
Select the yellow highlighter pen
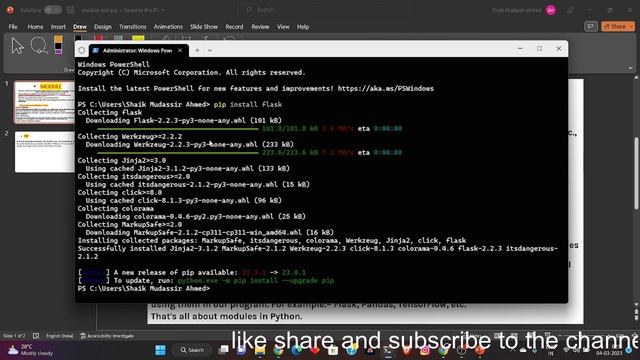[x=138, y=38]
